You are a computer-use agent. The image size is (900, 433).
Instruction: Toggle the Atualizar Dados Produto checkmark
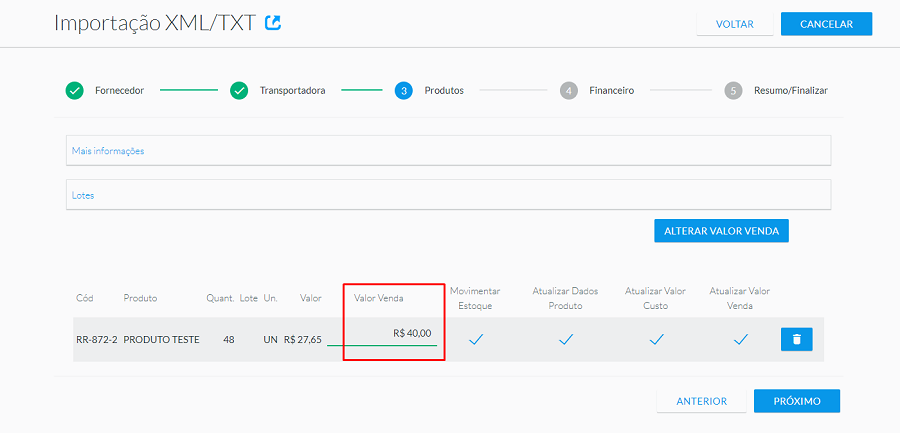click(565, 339)
